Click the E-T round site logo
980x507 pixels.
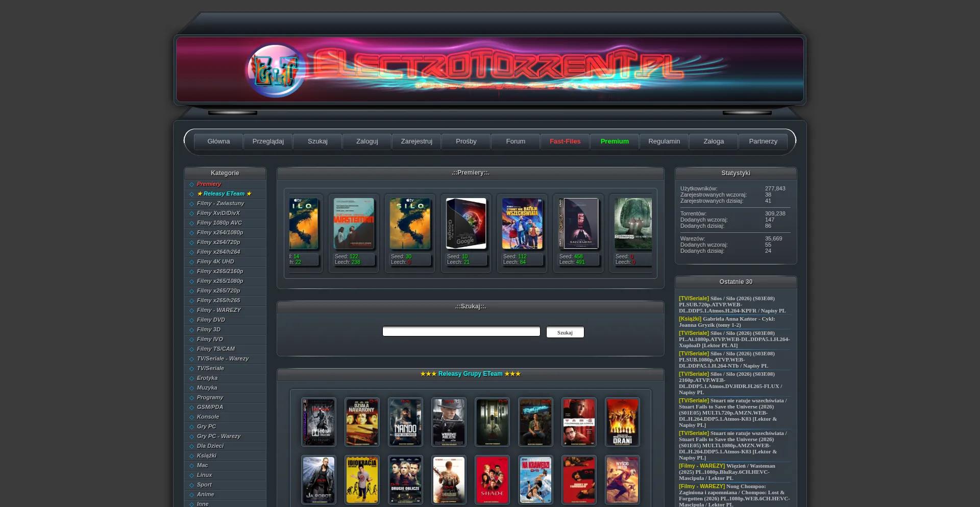276,70
